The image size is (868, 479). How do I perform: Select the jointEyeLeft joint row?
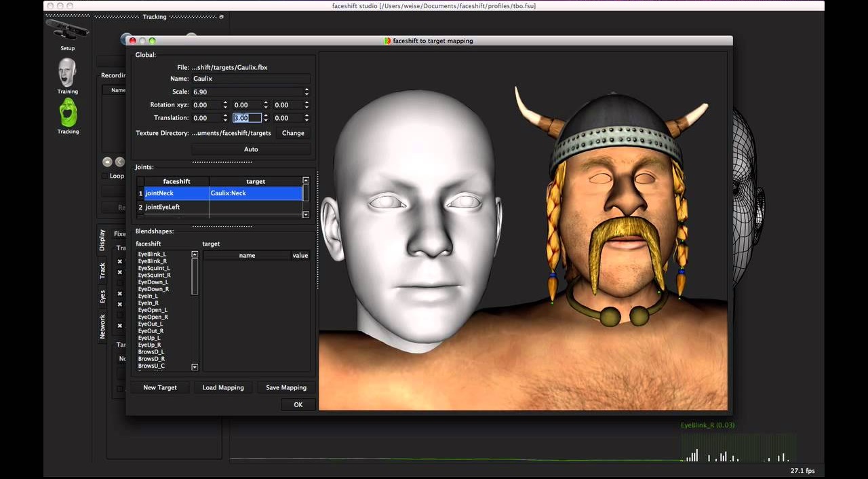click(x=220, y=207)
